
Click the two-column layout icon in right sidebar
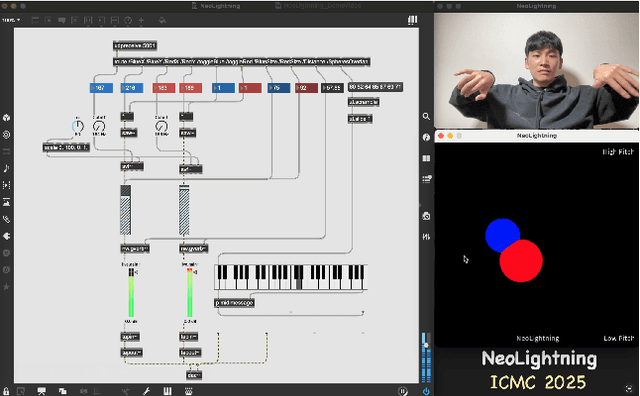pyautogui.click(x=426, y=158)
